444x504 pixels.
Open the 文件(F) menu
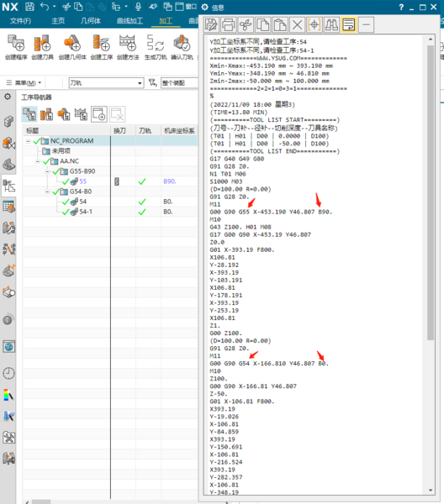[20, 21]
